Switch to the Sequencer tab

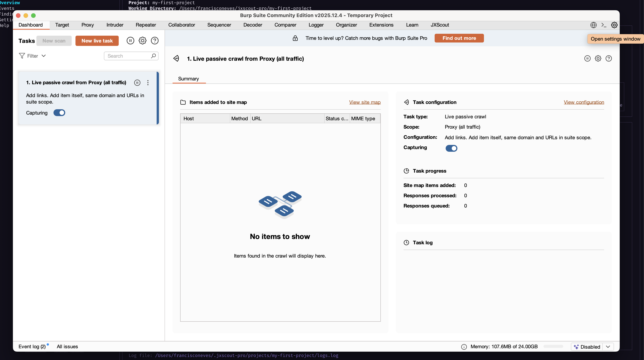219,25
